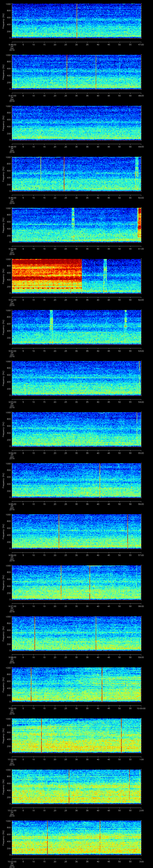Click the red line near 24s in 9:49:00 panel

point(64,174)
